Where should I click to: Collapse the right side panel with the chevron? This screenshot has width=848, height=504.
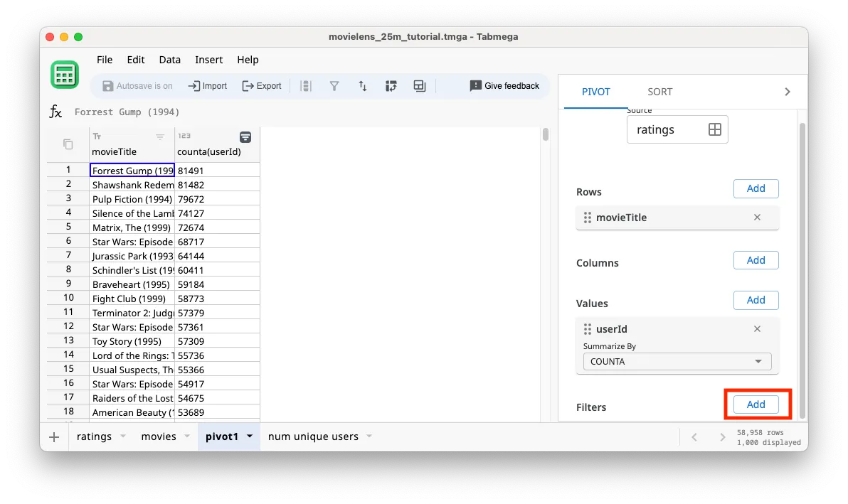(x=787, y=91)
